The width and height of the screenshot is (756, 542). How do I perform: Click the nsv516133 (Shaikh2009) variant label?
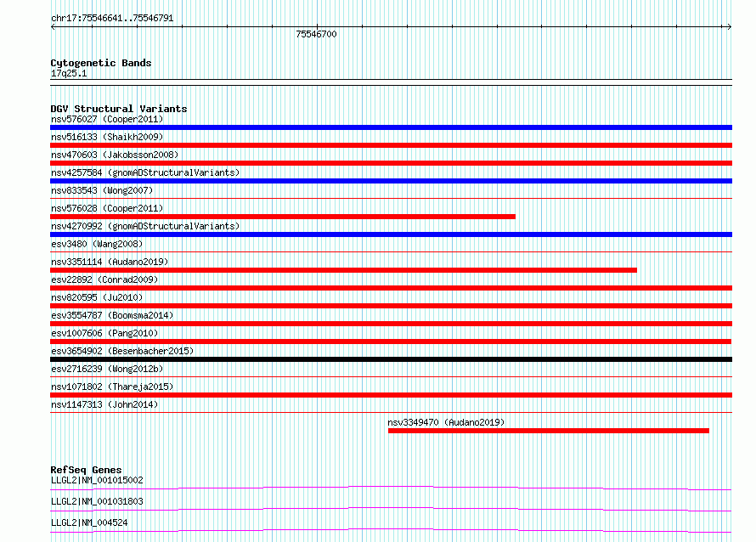pyautogui.click(x=107, y=137)
